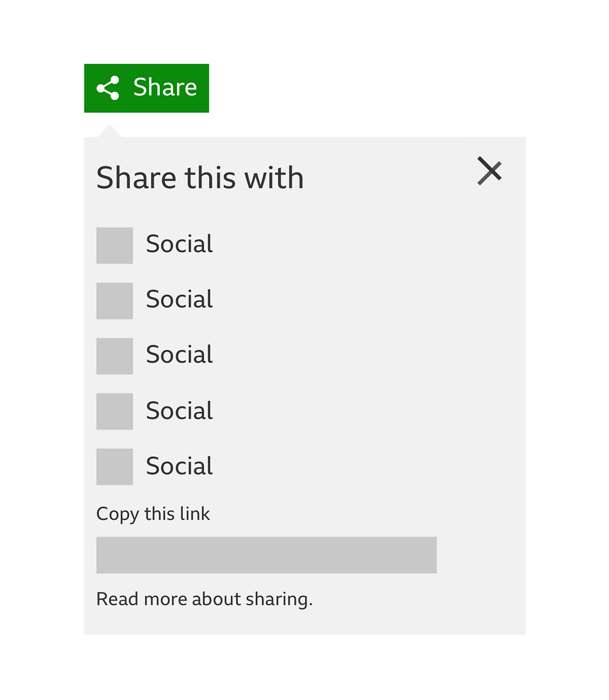Close the 'Share this with' panel
The height and width of the screenshot is (700, 609).
[x=490, y=171]
